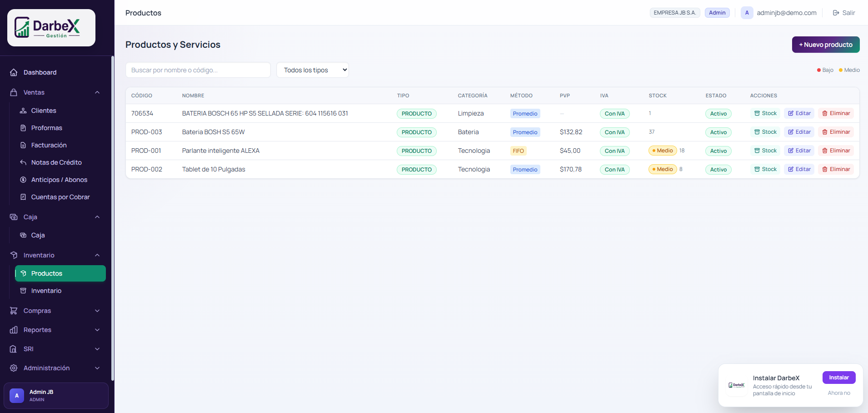Screen dimensions: 868x413
Task: Click Eliminar for PROD-001
Action: [836, 151]
